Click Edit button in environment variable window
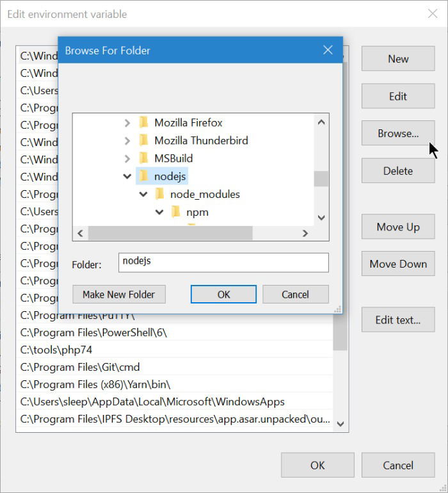The width and height of the screenshot is (448, 493). click(398, 96)
